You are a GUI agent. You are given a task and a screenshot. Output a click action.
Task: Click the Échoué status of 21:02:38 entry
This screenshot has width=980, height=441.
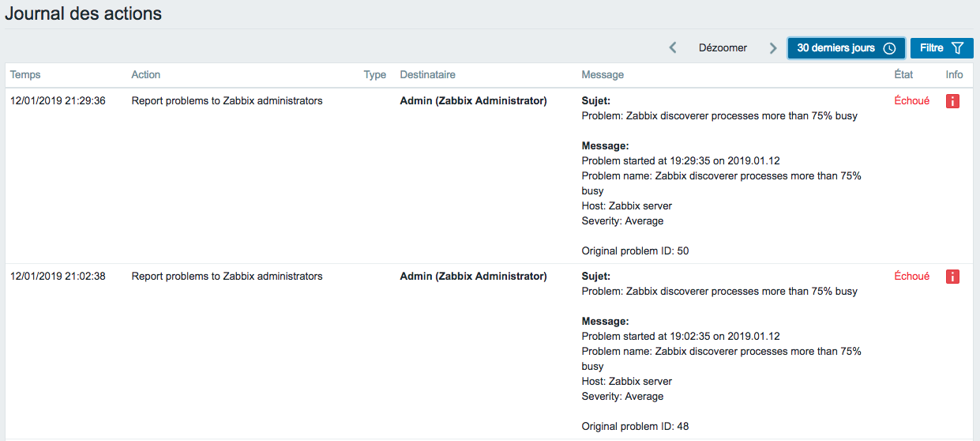point(911,277)
